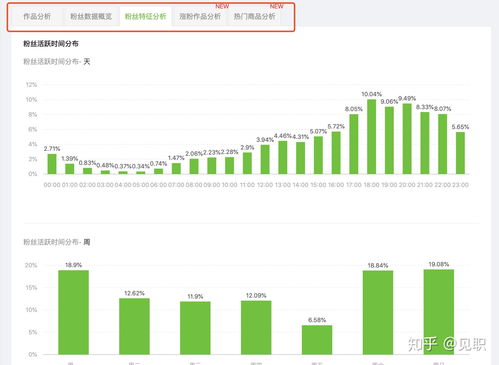The width and height of the screenshot is (499, 365).
Task: Click the 19.08% bar in the weekly chart
Action: tap(439, 312)
